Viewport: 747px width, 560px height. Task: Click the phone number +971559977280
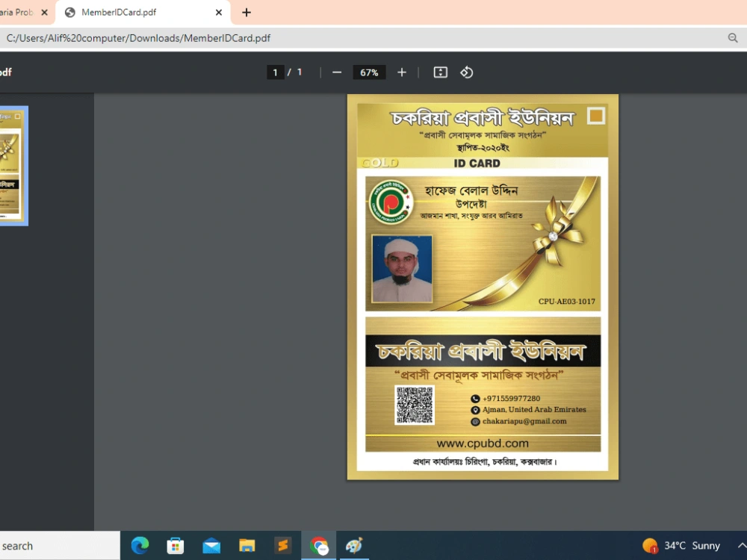(511, 399)
